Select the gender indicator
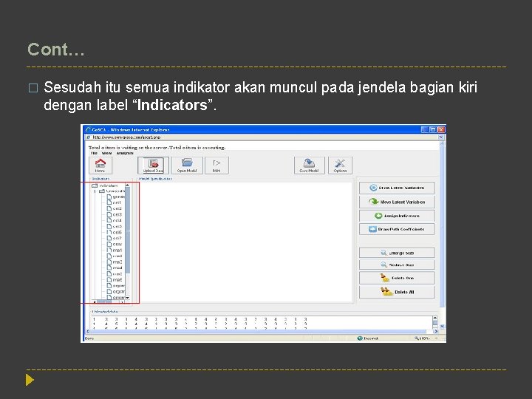The image size is (532, 399). [116, 197]
